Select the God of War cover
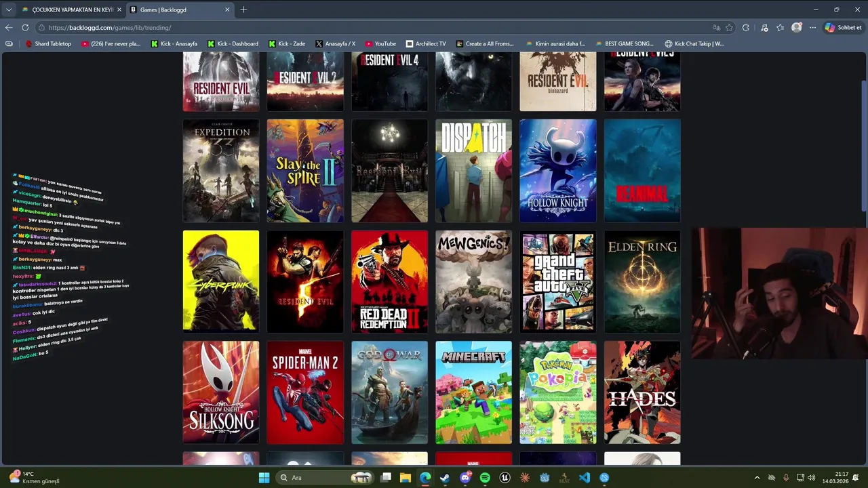The width and height of the screenshot is (868, 488). (389, 392)
